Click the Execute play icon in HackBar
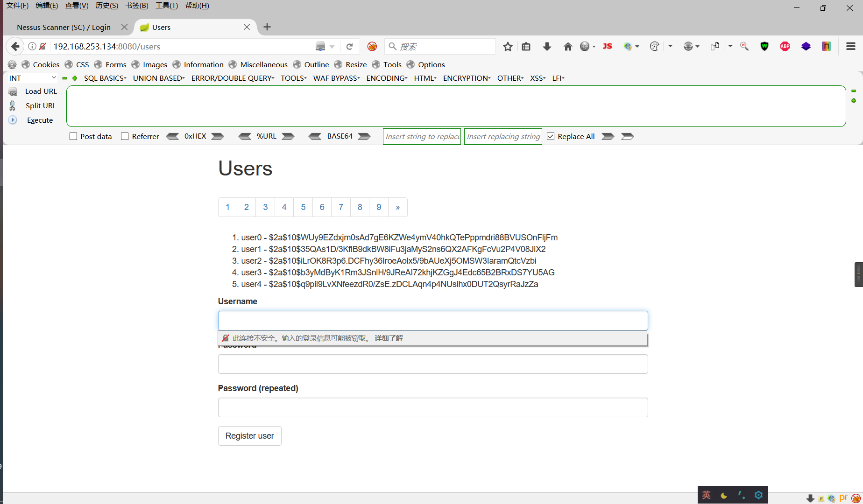 [13, 120]
